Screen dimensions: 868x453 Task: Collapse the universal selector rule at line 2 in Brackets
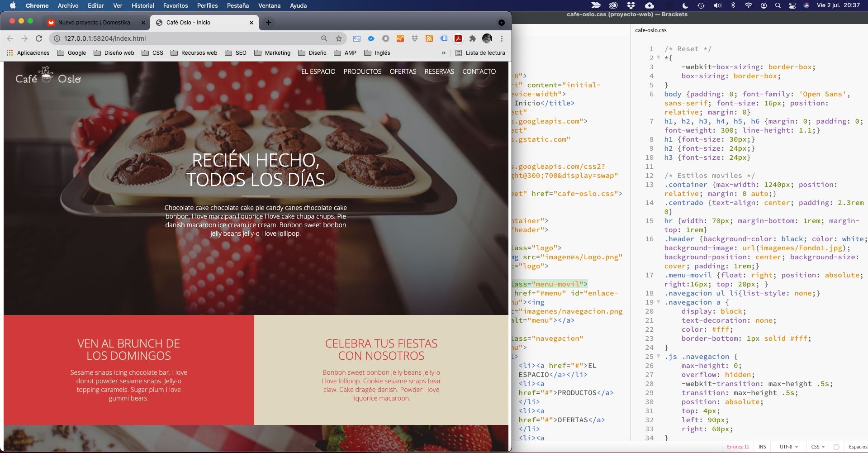coord(659,57)
